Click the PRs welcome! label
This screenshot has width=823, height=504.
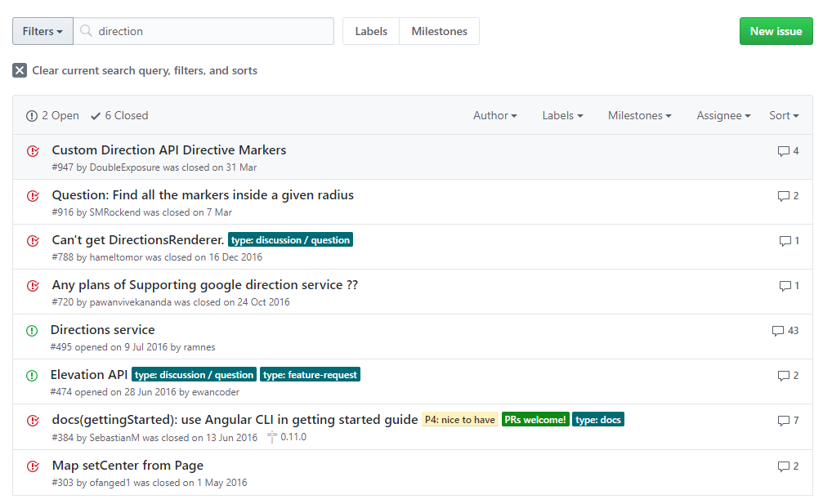[535, 420]
